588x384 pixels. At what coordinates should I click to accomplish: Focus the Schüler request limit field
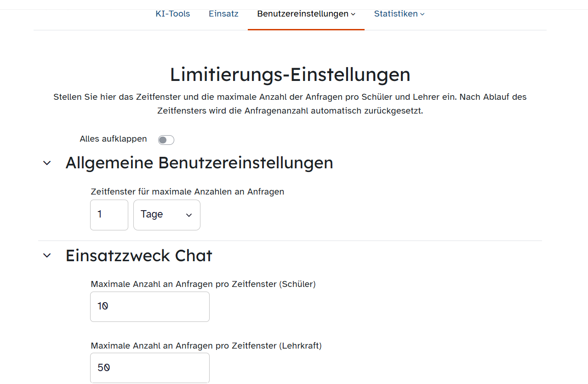click(149, 307)
